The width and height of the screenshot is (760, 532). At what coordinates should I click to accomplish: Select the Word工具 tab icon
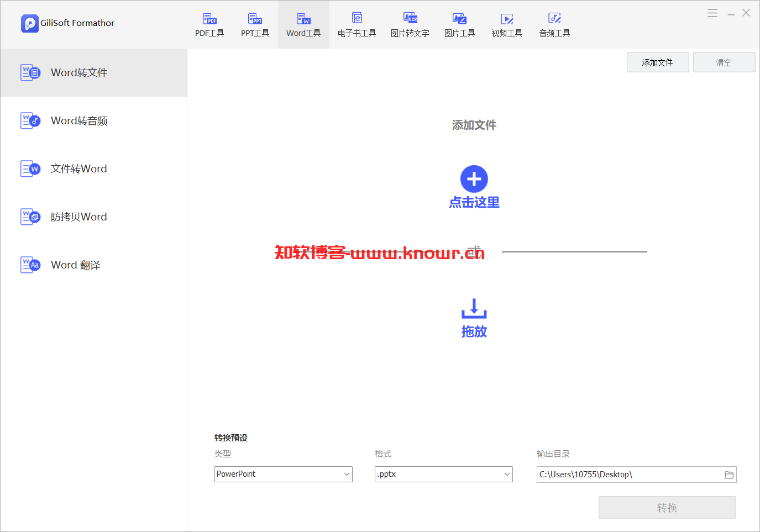(303, 19)
